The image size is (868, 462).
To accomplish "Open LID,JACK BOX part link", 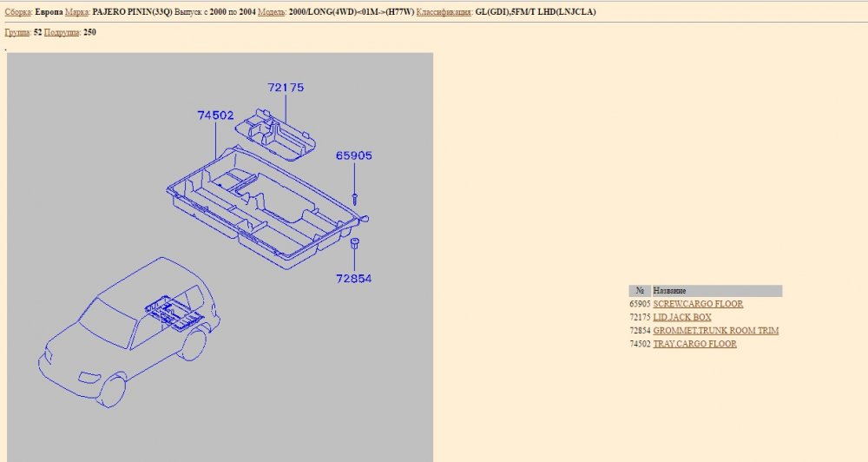I will click(682, 317).
